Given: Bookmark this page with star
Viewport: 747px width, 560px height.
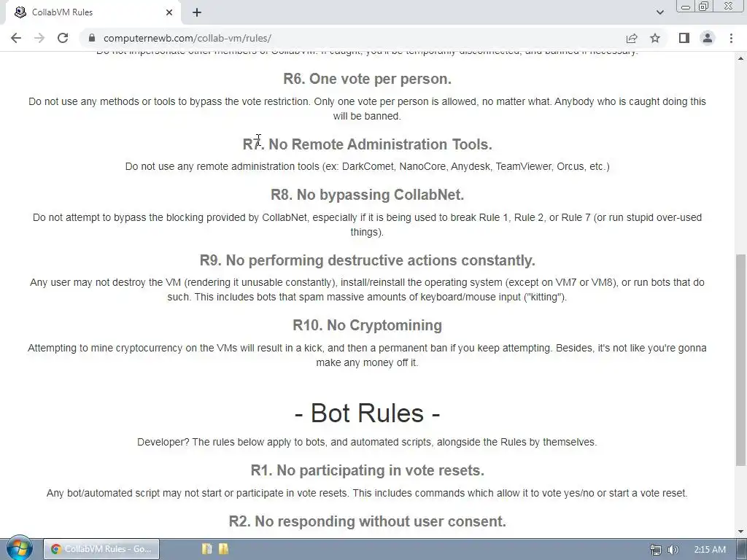Looking at the screenshot, I should pyautogui.click(x=655, y=38).
